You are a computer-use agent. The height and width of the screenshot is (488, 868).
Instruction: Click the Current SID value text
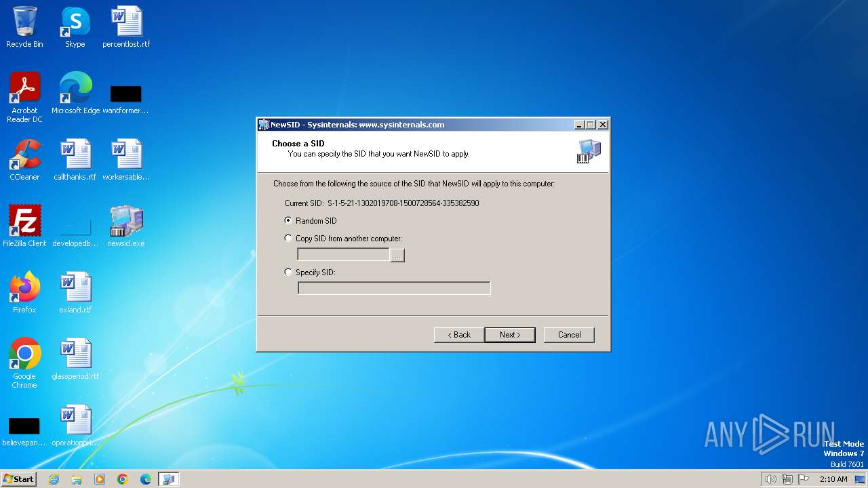403,203
